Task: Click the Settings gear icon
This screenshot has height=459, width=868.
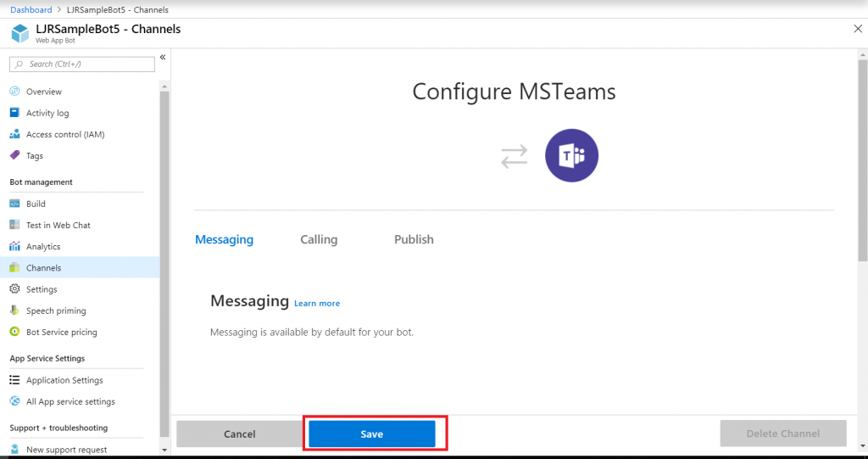Action: coord(15,289)
